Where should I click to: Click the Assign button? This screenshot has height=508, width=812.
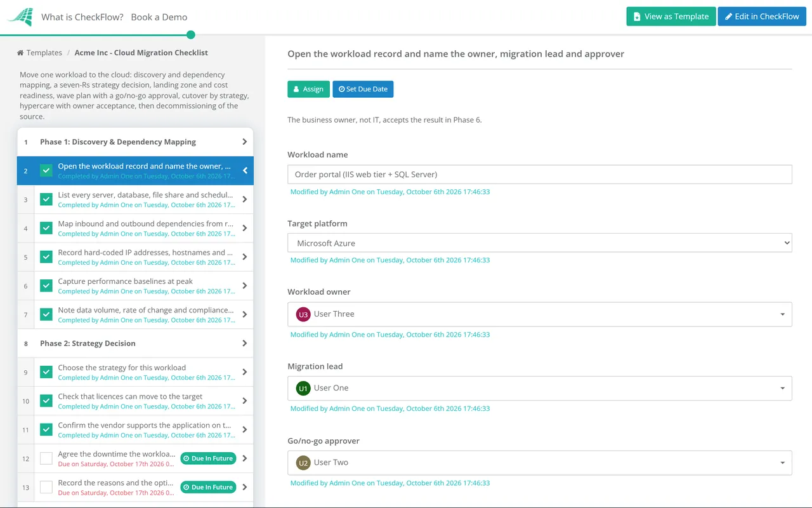pos(309,89)
